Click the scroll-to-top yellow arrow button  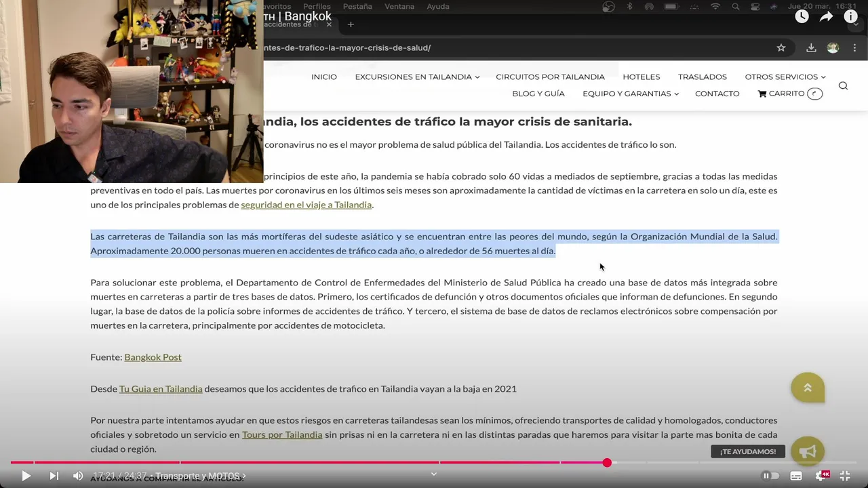pos(807,388)
